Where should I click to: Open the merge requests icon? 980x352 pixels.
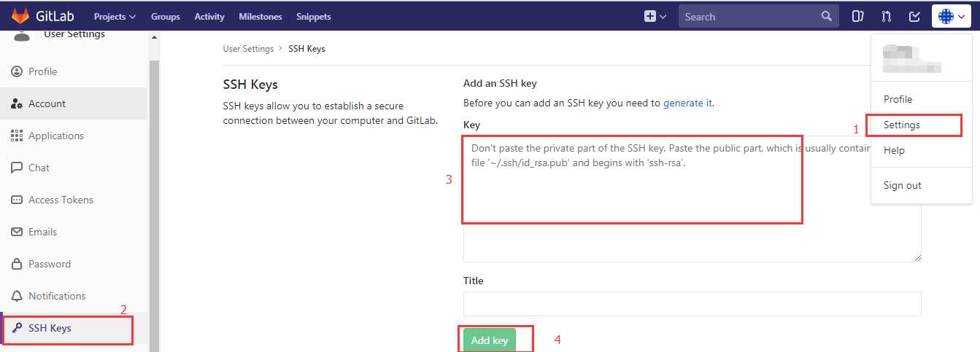[x=886, y=16]
